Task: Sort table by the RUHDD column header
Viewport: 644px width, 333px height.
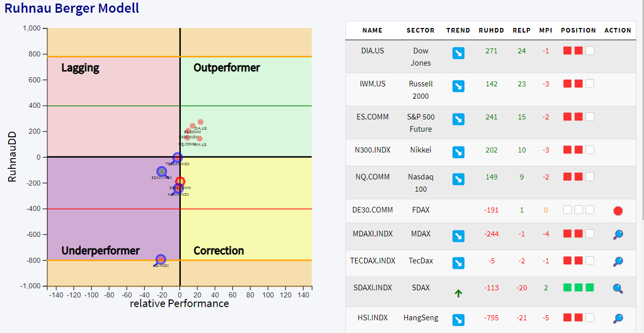Action: [x=491, y=31]
